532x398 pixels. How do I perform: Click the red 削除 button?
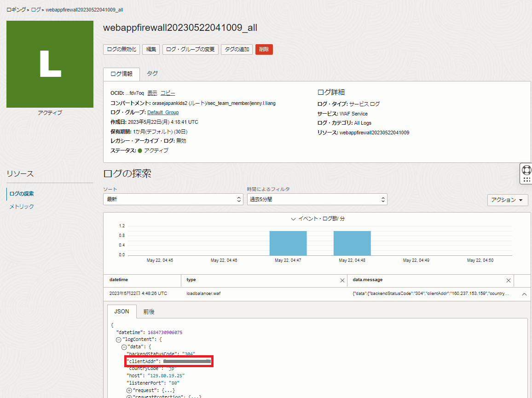(264, 49)
